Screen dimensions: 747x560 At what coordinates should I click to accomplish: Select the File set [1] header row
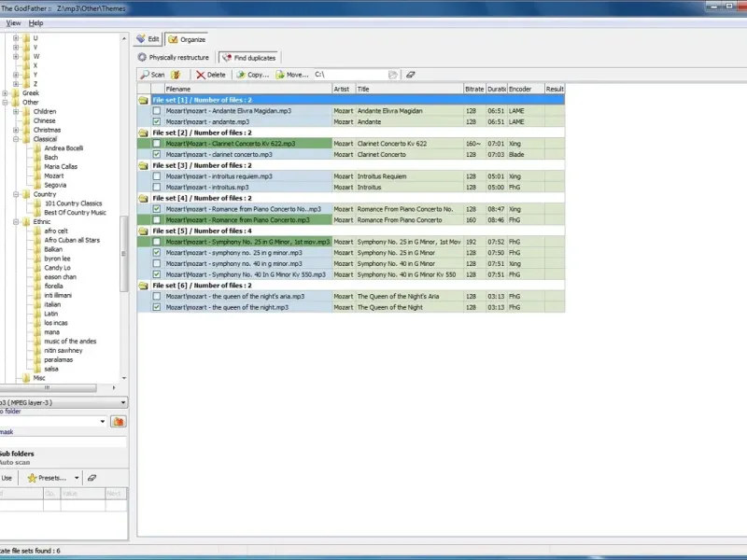358,100
